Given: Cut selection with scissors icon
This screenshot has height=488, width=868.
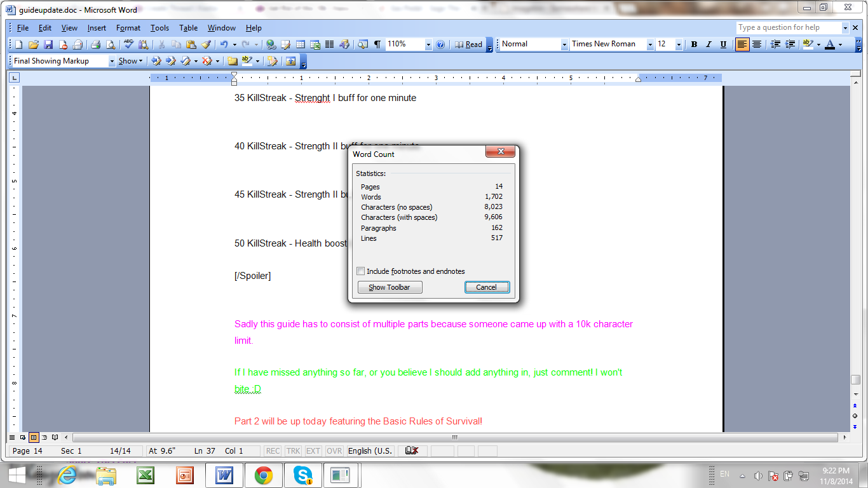Looking at the screenshot, I should [162, 44].
